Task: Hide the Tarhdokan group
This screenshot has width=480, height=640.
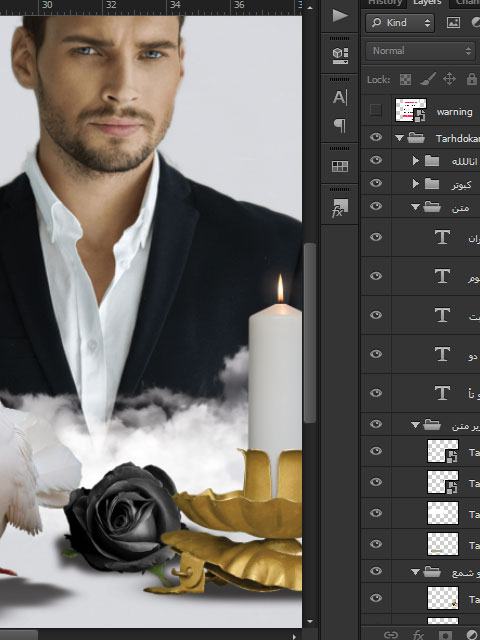Action: click(376, 137)
